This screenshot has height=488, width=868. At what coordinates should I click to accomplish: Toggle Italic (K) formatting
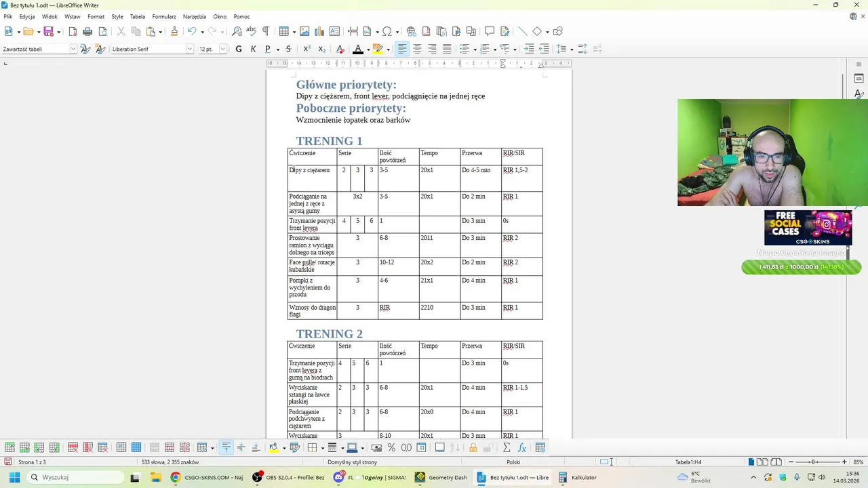click(253, 49)
